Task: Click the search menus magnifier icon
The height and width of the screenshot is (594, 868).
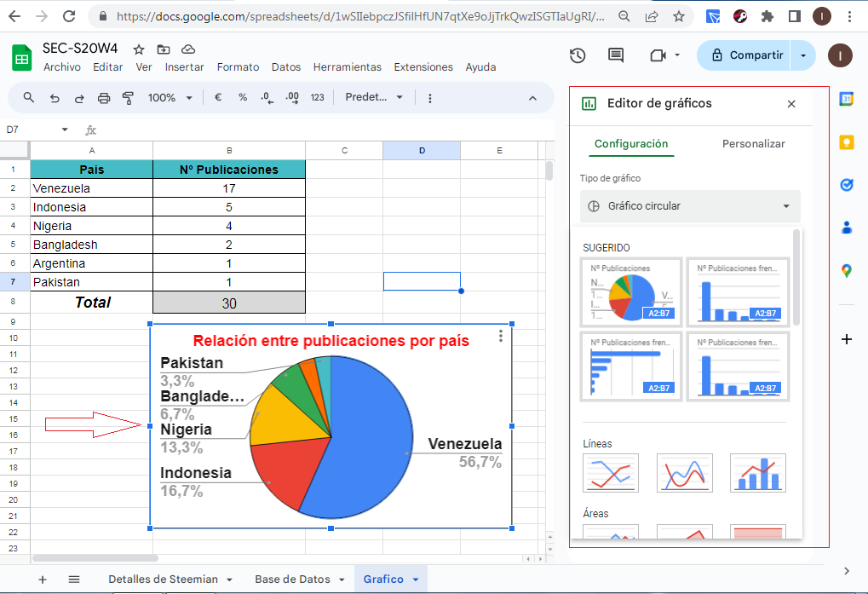Action: pos(28,98)
